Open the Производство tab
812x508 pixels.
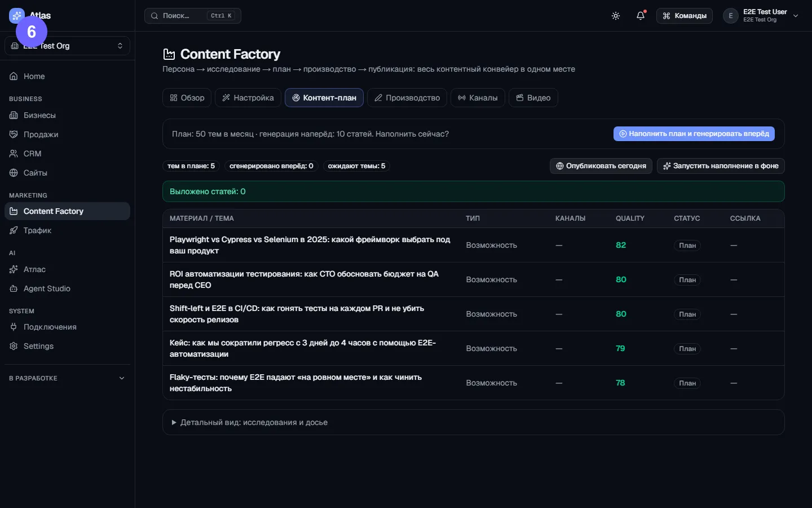coord(407,98)
